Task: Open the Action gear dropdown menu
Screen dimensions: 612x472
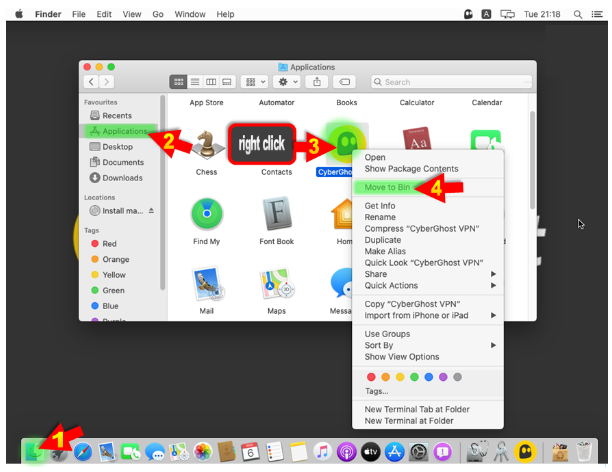Action: (287, 82)
